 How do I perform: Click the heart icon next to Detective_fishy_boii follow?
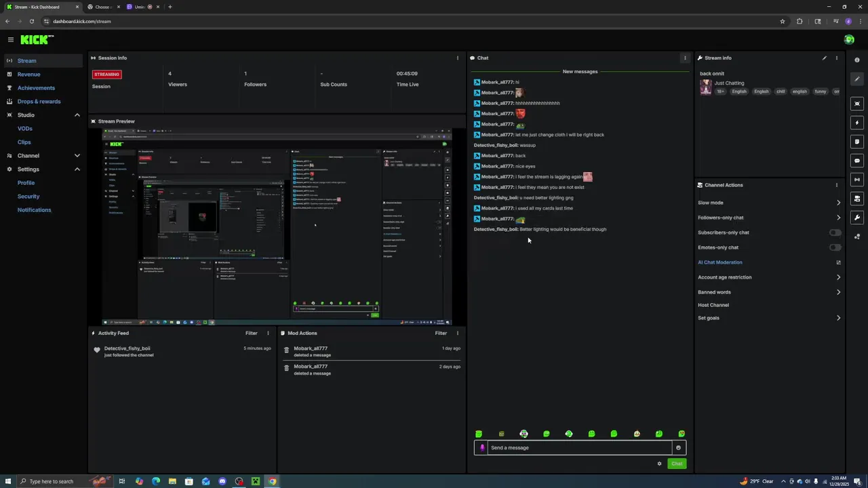(x=97, y=350)
